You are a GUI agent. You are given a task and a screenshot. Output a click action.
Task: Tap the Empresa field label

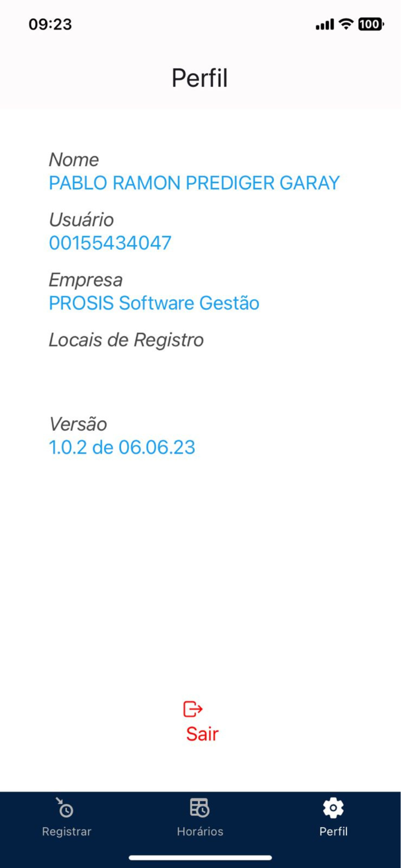85,280
